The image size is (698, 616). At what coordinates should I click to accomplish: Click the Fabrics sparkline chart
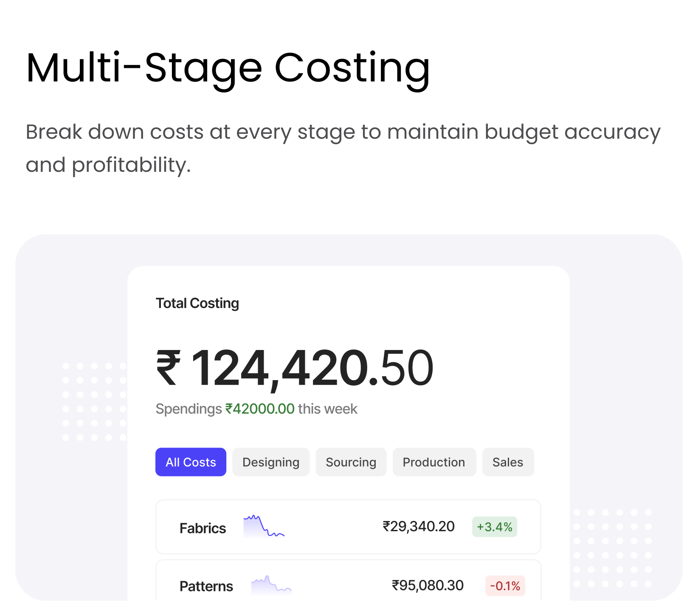pos(264,526)
